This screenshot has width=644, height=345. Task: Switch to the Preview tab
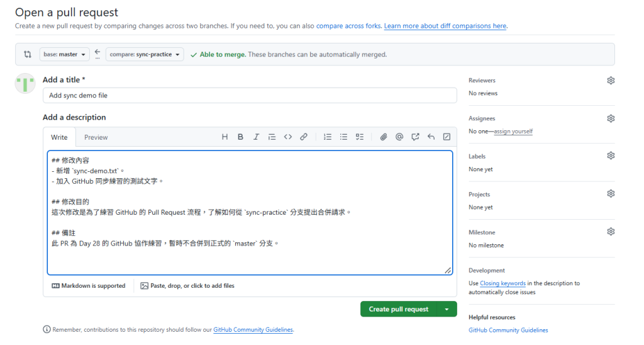(96, 137)
